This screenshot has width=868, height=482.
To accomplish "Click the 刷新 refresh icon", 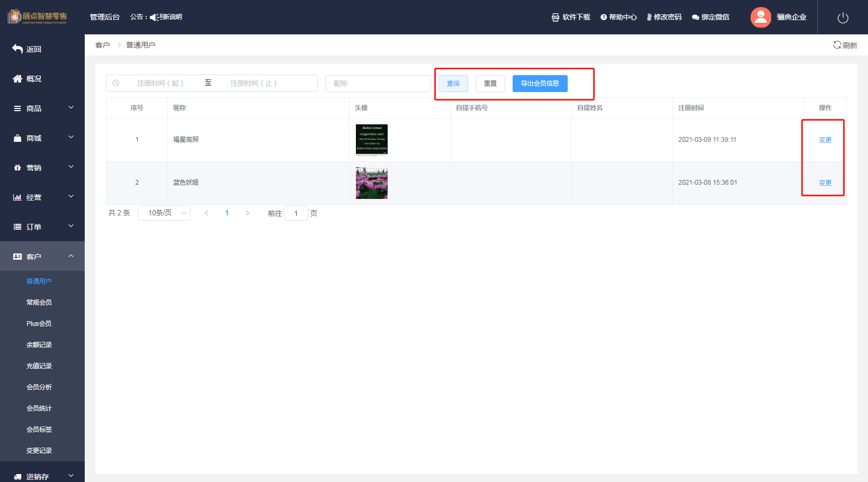I will pyautogui.click(x=837, y=45).
